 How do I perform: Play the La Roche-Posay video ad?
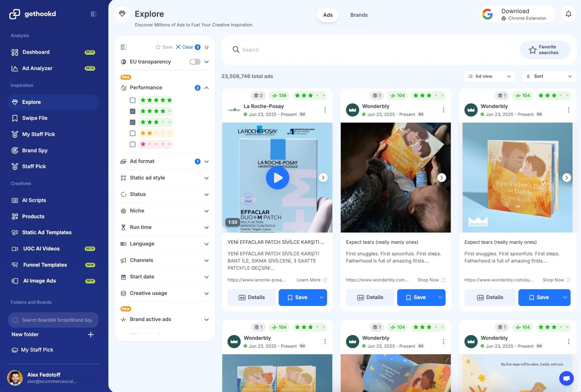tap(277, 178)
